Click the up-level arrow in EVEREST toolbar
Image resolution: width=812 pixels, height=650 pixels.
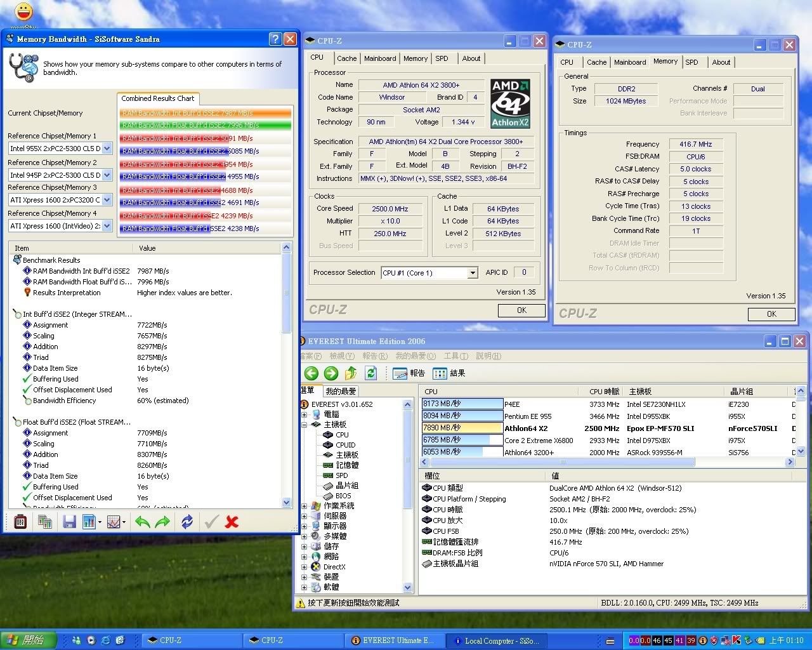tap(351, 373)
